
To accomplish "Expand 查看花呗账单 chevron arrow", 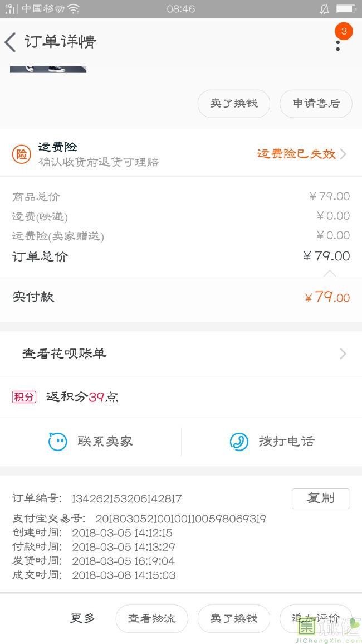I will coord(343,354).
